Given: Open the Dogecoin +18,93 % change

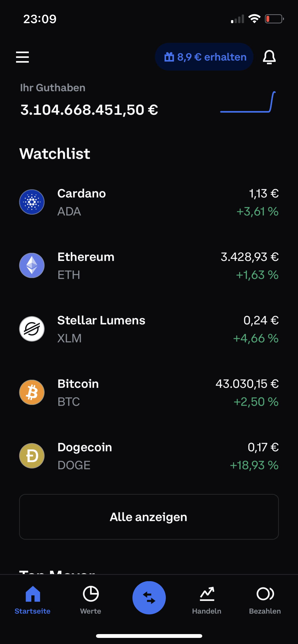Looking at the screenshot, I should [x=254, y=465].
